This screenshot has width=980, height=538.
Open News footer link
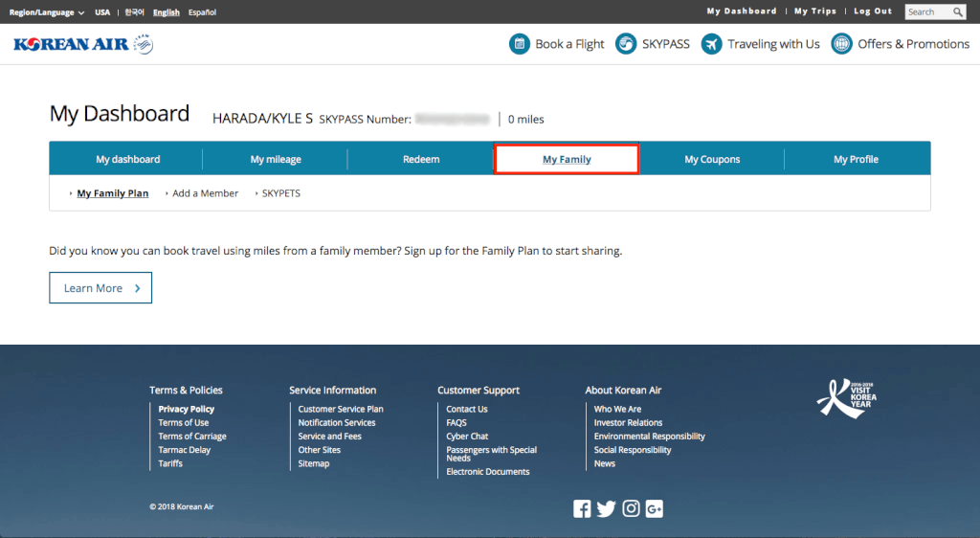(605, 463)
